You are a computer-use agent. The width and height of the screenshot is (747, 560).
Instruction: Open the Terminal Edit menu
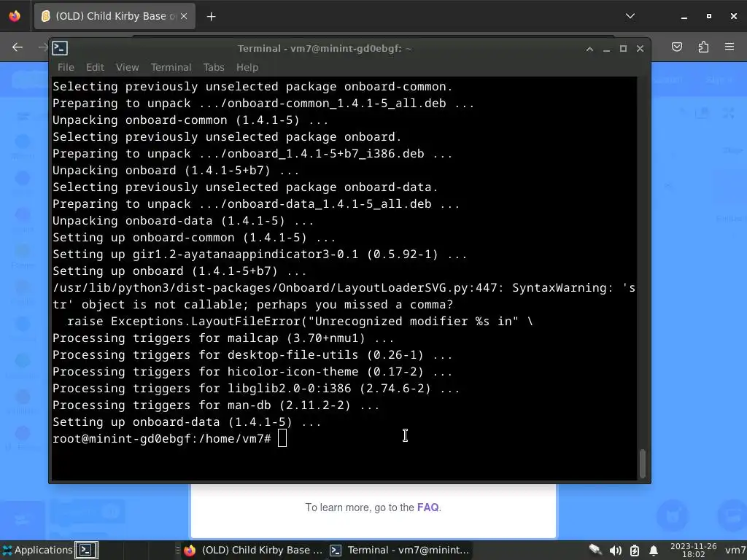(95, 67)
